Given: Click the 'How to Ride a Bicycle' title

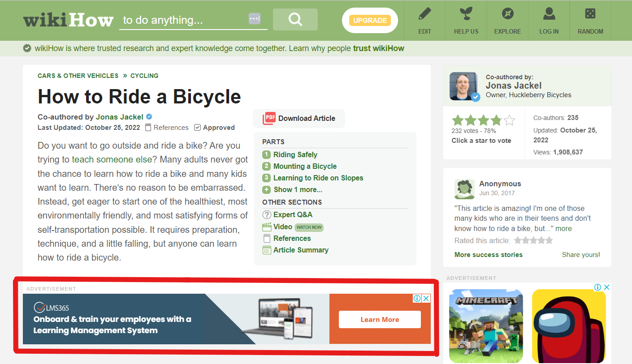Looking at the screenshot, I should (139, 97).
